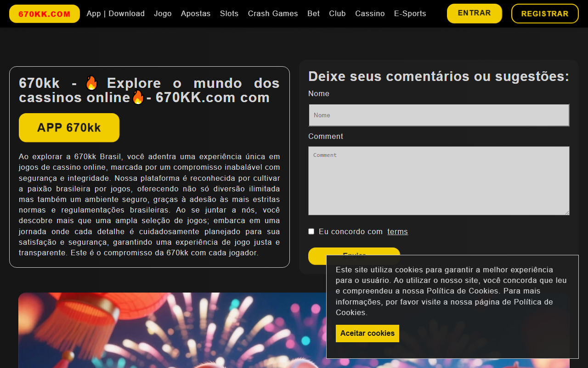Open Crash Games from the navigation

[x=273, y=14]
